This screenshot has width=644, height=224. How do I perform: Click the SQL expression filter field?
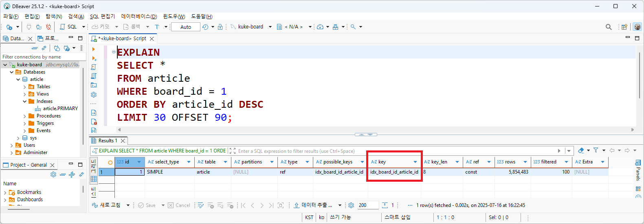395,151
